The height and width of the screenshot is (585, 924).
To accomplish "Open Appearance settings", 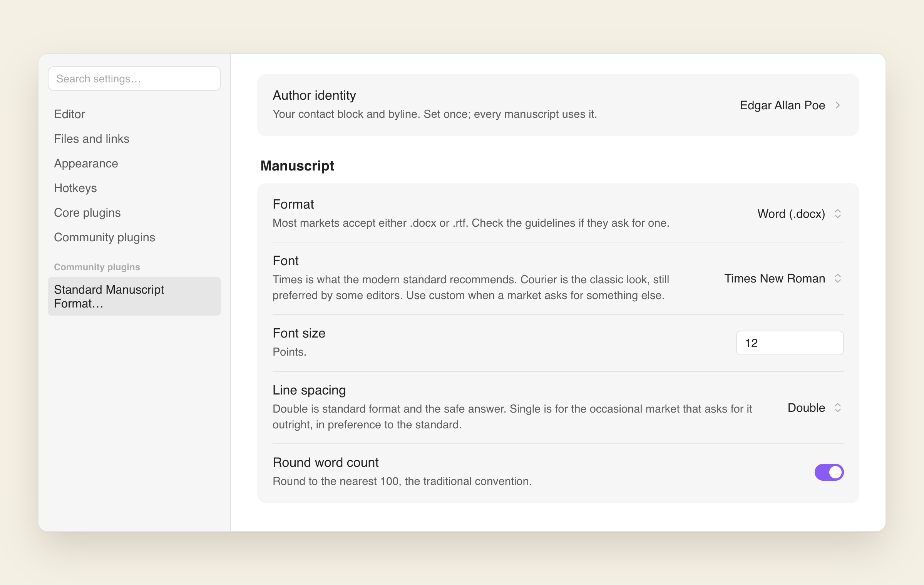I will point(86,163).
